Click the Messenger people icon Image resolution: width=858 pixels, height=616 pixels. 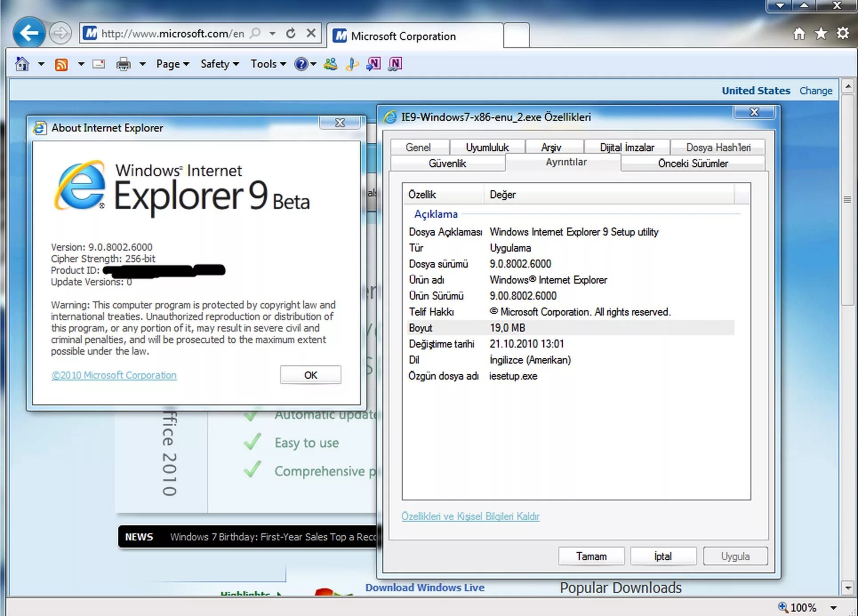click(x=330, y=64)
